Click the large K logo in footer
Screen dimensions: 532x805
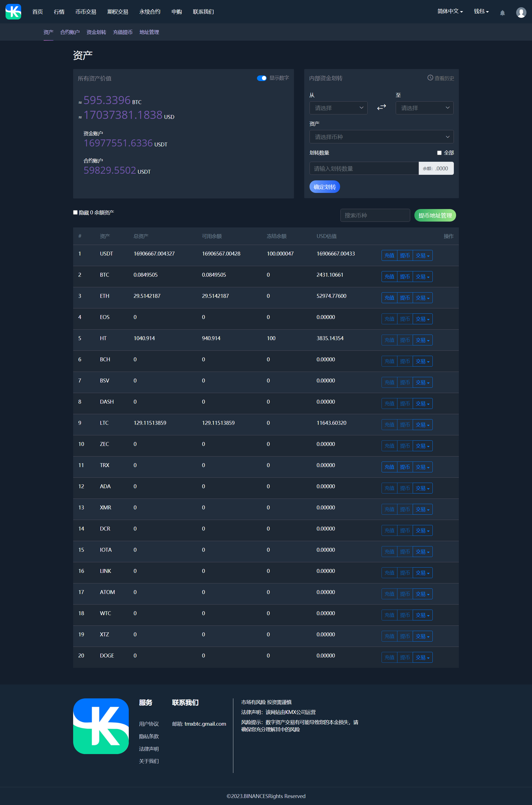pos(101,726)
